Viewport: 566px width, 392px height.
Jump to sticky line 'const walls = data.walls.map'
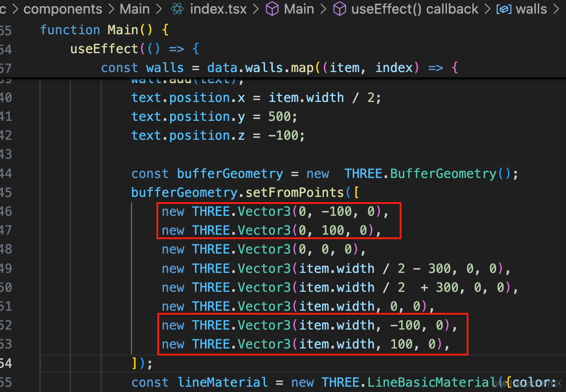tap(280, 68)
